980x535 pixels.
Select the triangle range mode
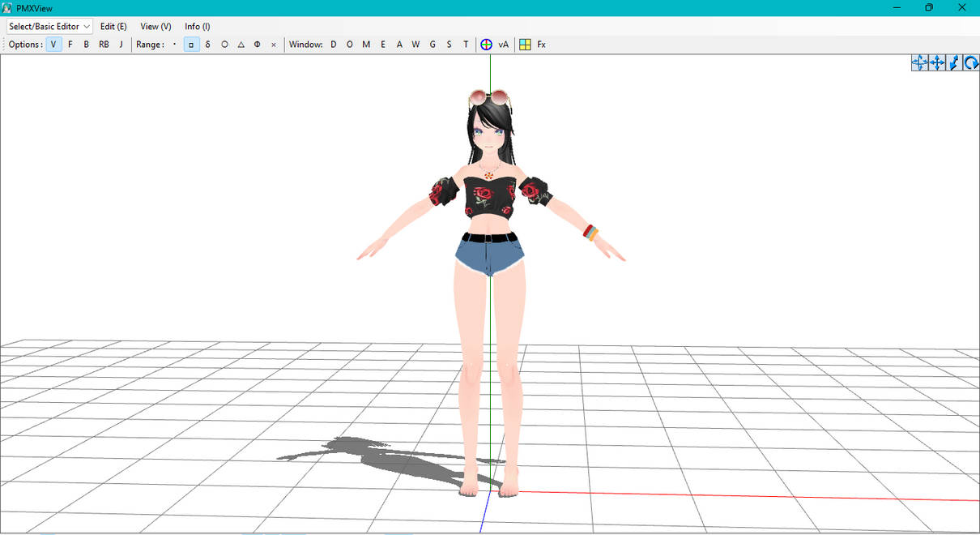click(241, 45)
